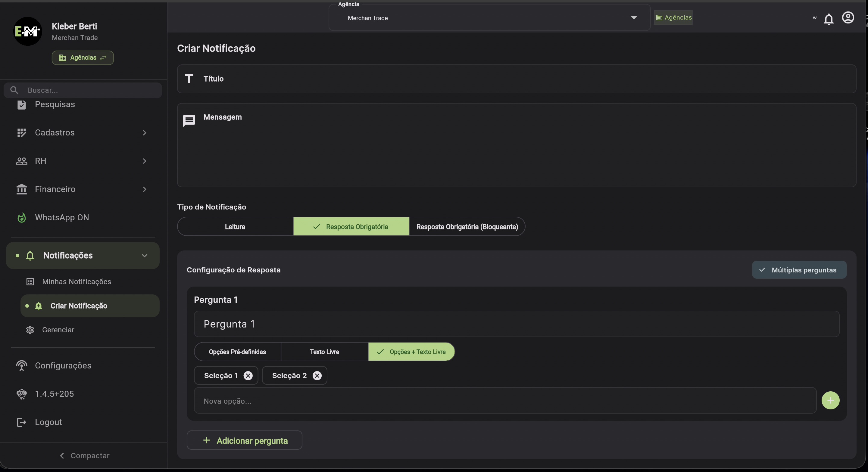
Task: Open WhatsApp ON from sidebar
Action: tap(62, 217)
